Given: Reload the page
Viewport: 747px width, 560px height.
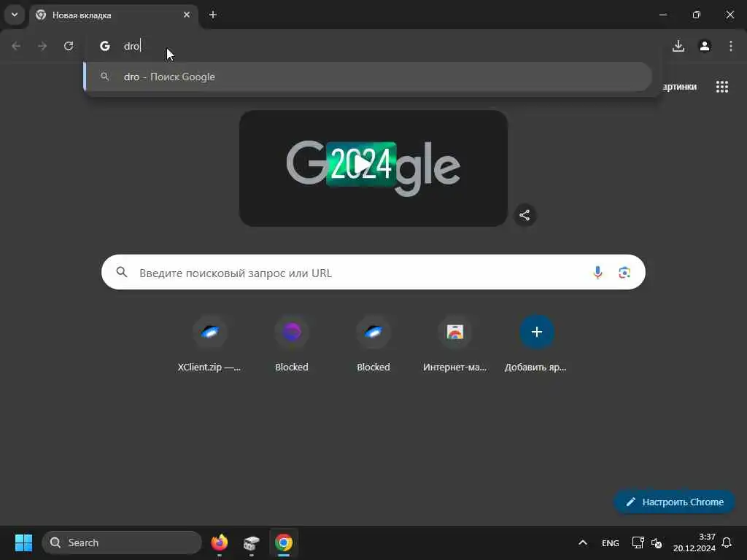Looking at the screenshot, I should (x=69, y=46).
